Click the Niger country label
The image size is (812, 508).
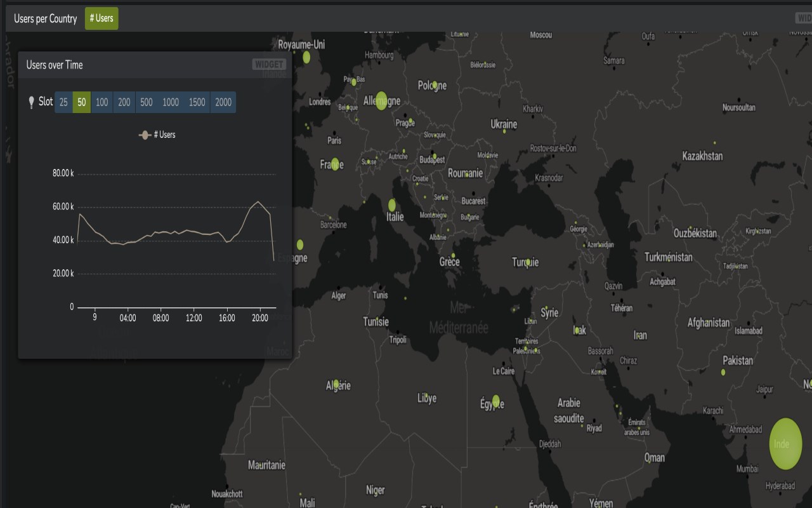point(376,490)
